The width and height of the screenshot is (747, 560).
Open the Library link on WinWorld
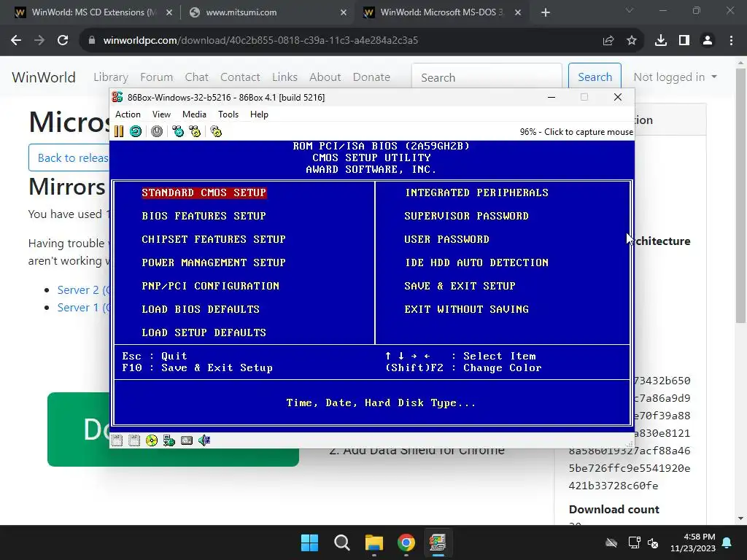111,77
